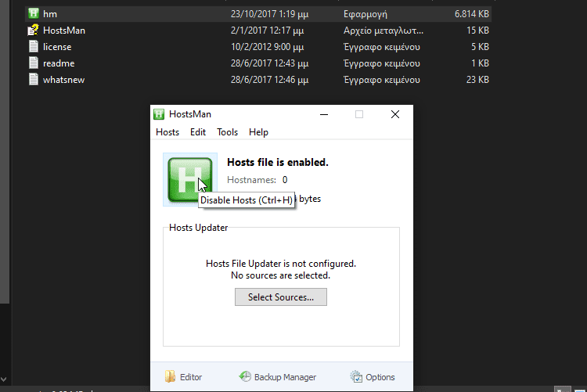Viewport: 587px width, 392px height.
Task: Click the file name 'HostsMan' in Explorer list
Action: [x=64, y=31]
